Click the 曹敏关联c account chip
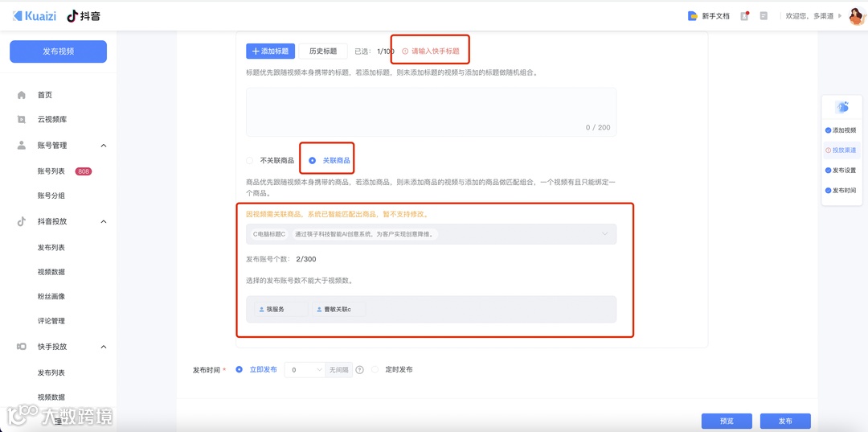Screen dimensions: 868x432 coord(338,310)
